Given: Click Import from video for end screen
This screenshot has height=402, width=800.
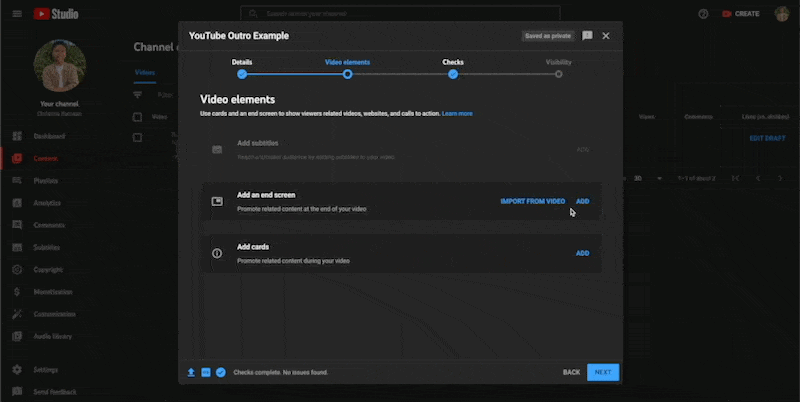Looking at the screenshot, I should pos(532,201).
